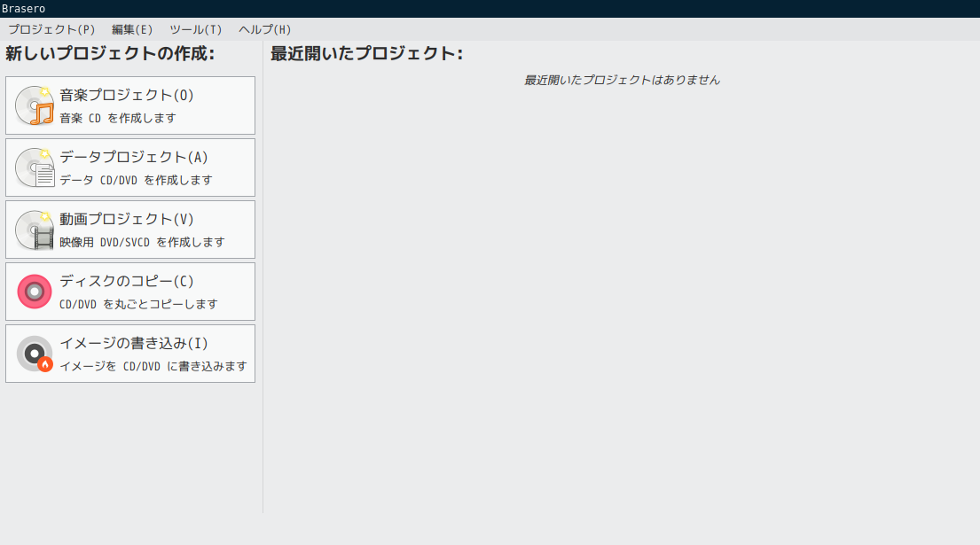Start a 動画プロジェクト(V)
Image resolution: width=980 pixels, height=545 pixels.
point(130,230)
